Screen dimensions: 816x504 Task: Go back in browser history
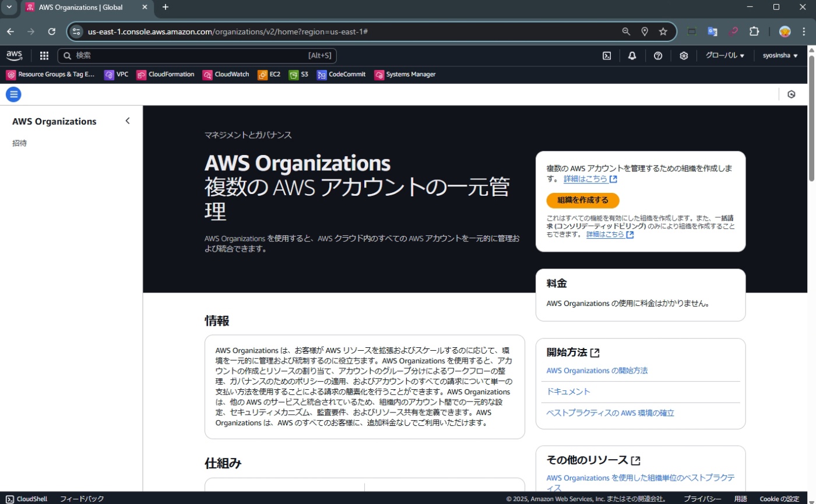pyautogui.click(x=10, y=31)
